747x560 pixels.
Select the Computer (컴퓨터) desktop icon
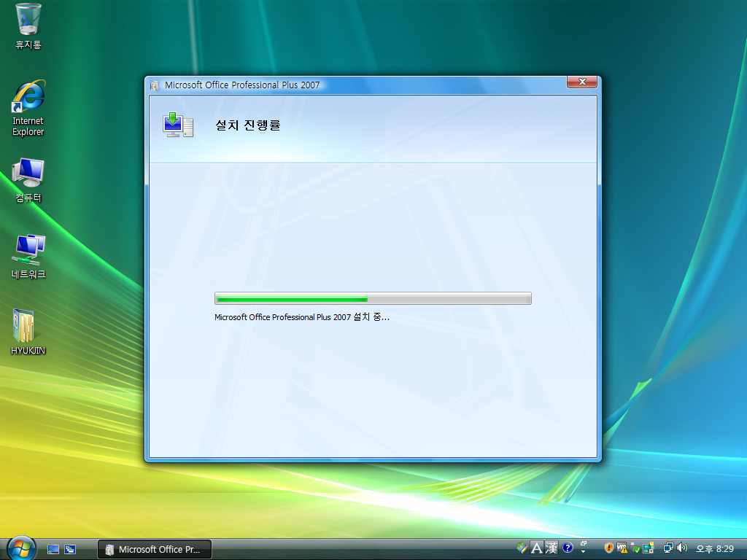pyautogui.click(x=28, y=180)
